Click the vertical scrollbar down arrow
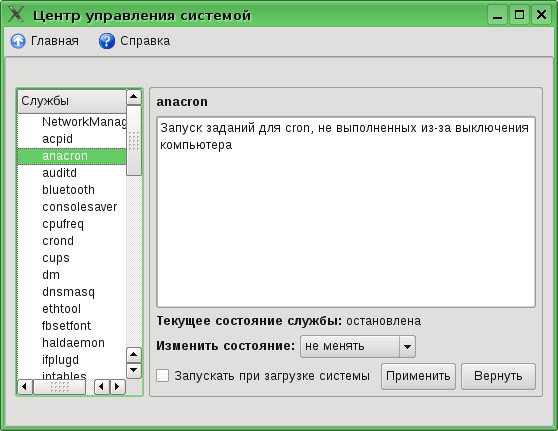Screen dimensions: 558x431 [134, 370]
